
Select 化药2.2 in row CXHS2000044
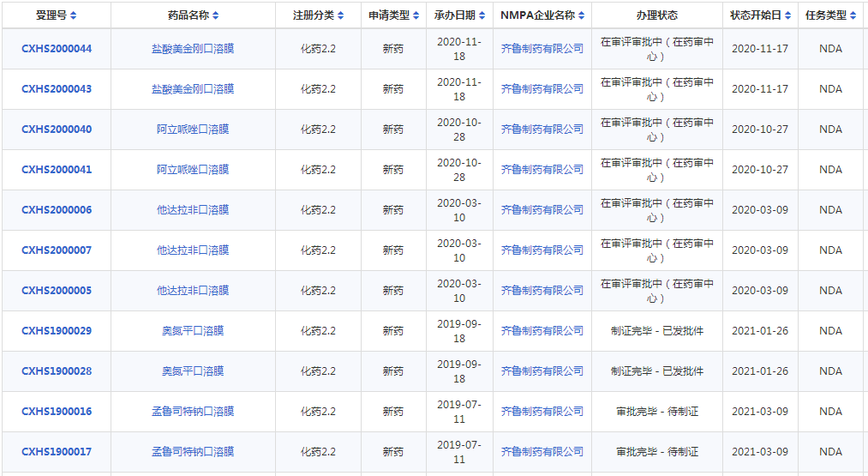[318, 49]
